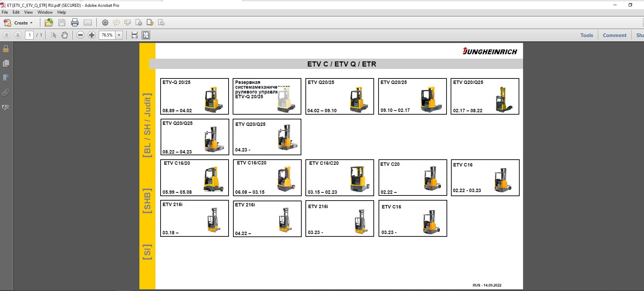Open ETV Q20/25 04.02 – 09.10 card
This screenshot has width=644, height=291.
tap(340, 96)
